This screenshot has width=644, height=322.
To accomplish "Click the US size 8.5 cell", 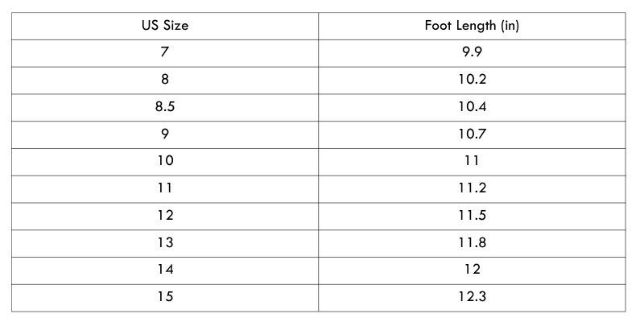I will (x=165, y=107).
